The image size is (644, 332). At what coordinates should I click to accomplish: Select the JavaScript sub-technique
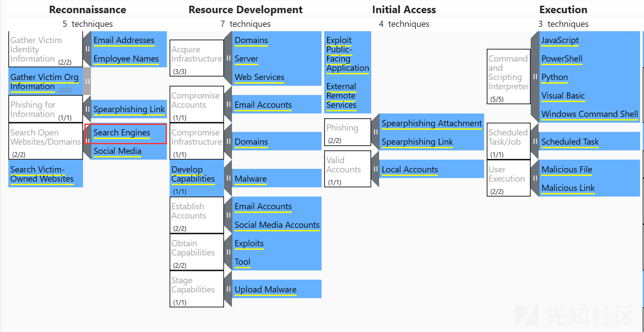590,40
